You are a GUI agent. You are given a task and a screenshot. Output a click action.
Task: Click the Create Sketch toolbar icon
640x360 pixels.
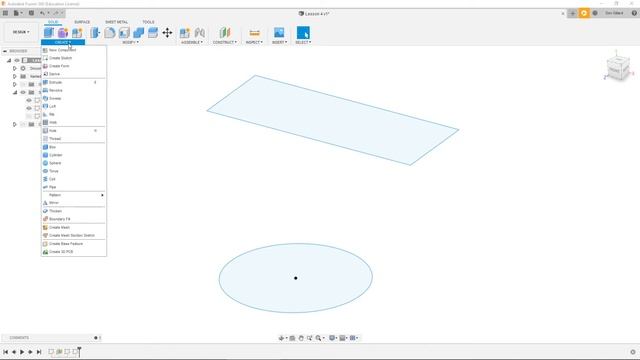coord(49,32)
